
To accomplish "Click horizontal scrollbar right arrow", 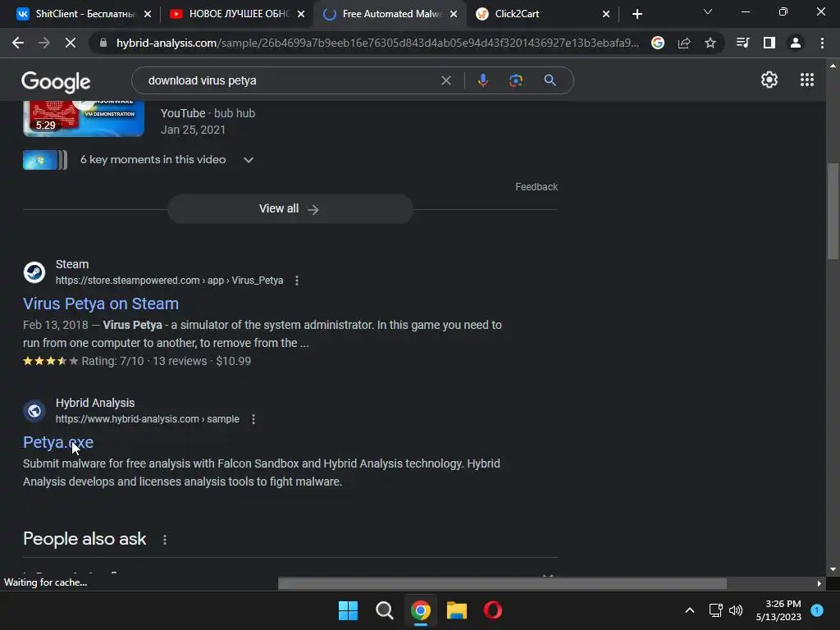I will click(819, 583).
